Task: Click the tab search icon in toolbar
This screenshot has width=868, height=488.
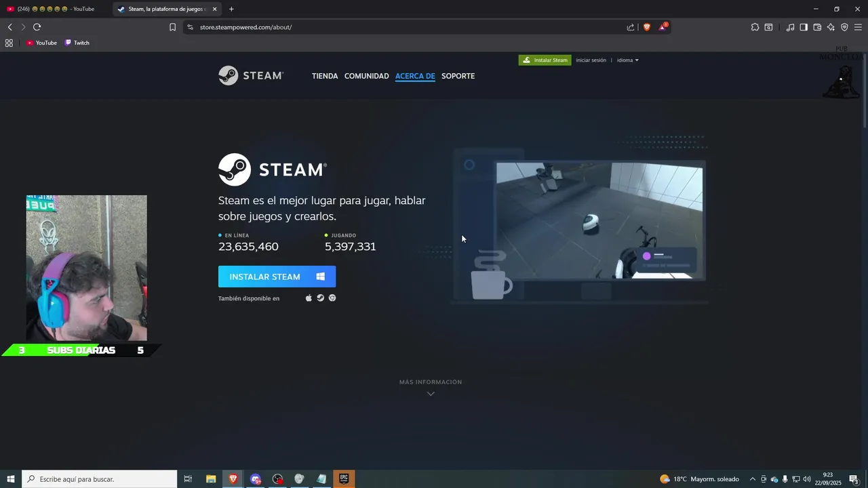Action: pos(768,27)
